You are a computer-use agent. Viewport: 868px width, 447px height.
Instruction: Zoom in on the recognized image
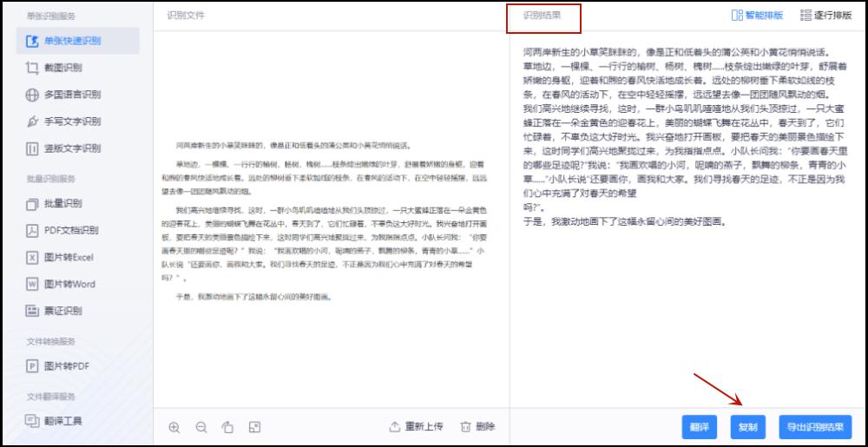174,427
